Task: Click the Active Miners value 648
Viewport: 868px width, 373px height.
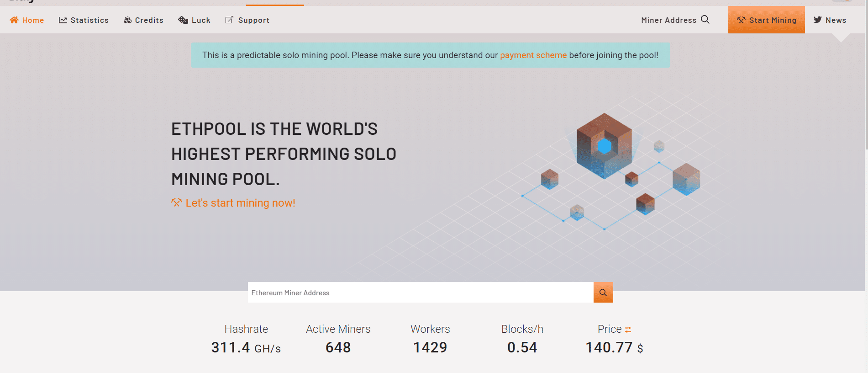Action: pyautogui.click(x=338, y=348)
